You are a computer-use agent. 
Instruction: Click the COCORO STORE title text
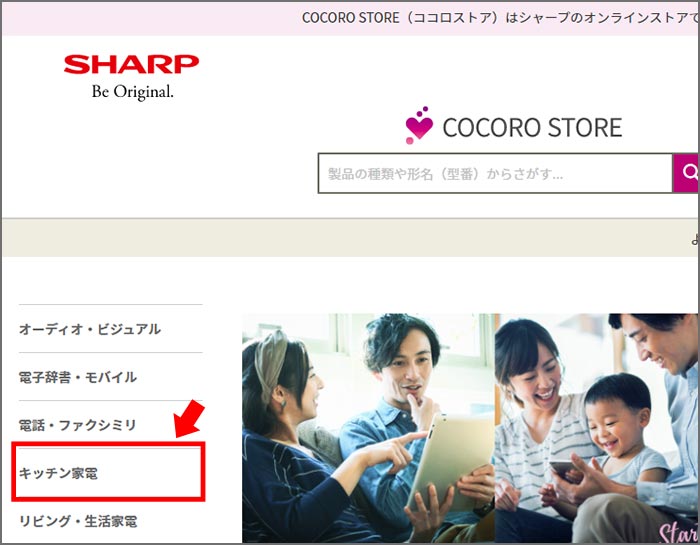point(532,128)
